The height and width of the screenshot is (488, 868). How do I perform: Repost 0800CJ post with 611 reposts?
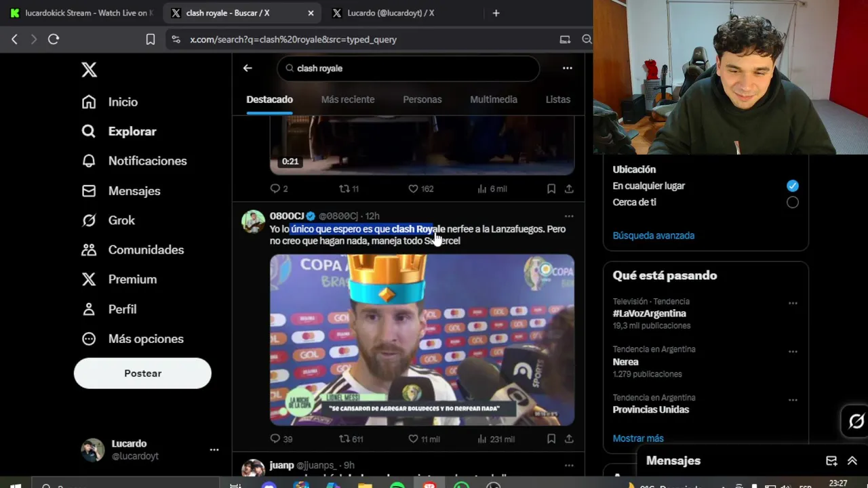351,439
